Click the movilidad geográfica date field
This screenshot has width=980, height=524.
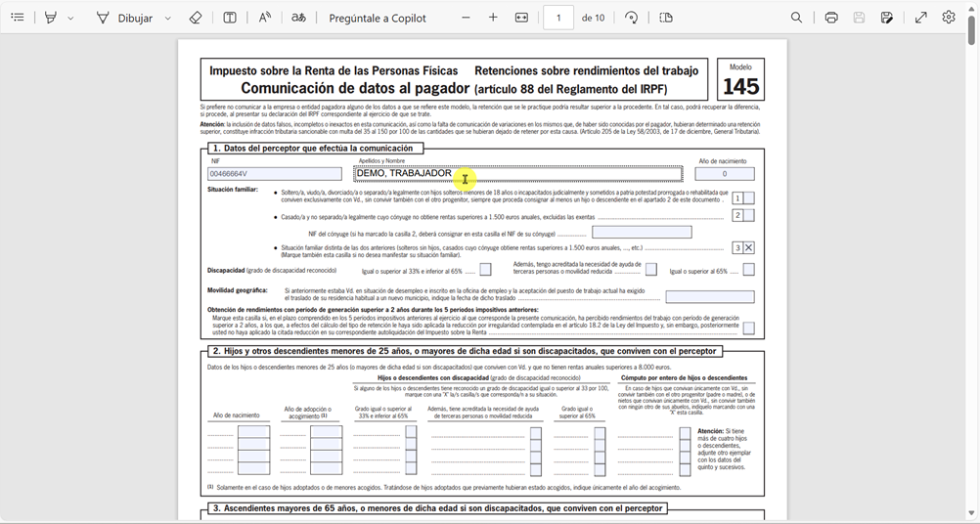(710, 296)
